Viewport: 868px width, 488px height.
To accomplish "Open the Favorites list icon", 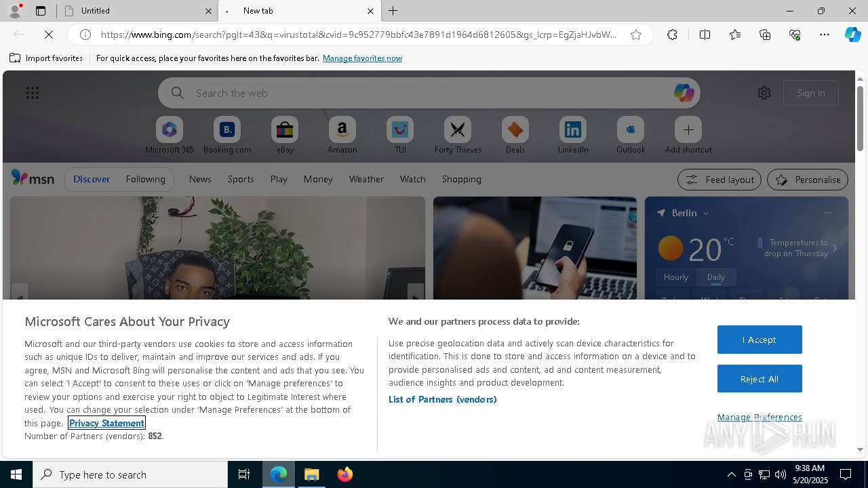I will (x=735, y=35).
